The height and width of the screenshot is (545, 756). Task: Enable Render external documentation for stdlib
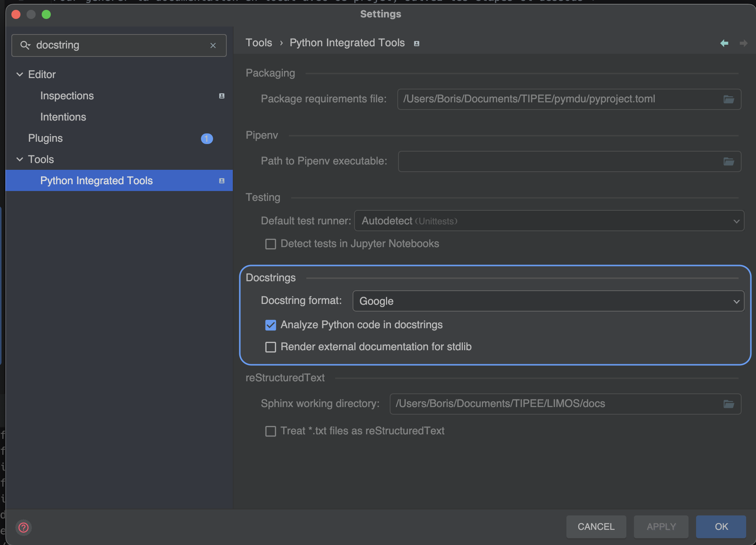[x=271, y=347]
